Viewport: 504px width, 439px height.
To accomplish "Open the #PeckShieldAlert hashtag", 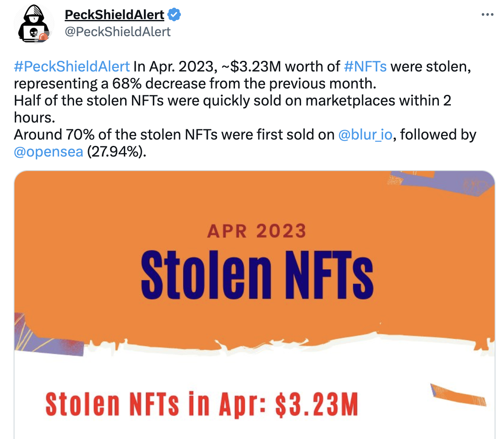I will coord(71,66).
